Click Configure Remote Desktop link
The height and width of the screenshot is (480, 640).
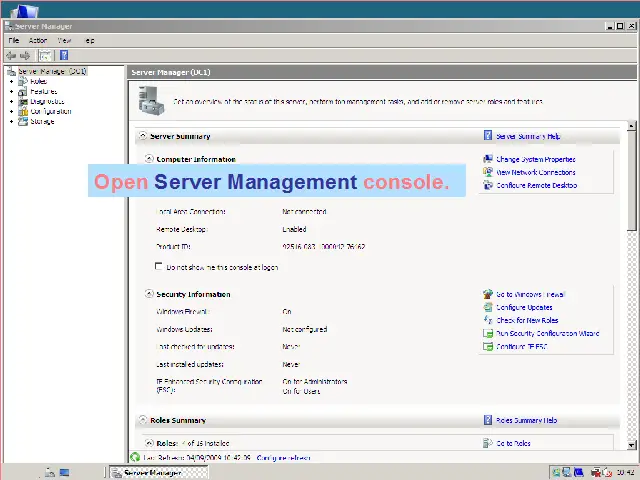pos(536,185)
